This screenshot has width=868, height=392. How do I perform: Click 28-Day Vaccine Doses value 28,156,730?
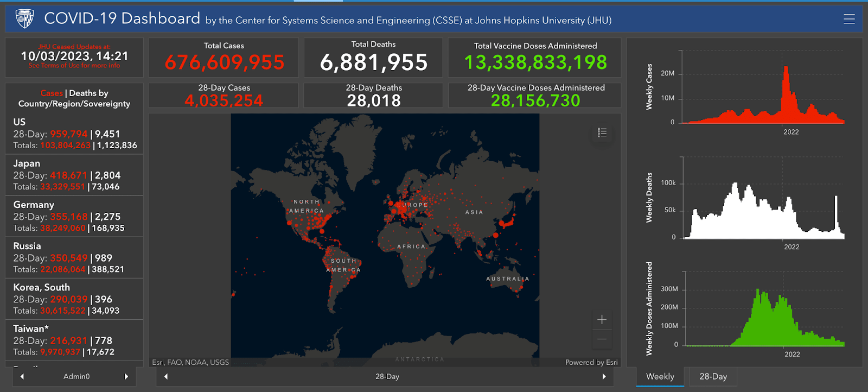535,100
